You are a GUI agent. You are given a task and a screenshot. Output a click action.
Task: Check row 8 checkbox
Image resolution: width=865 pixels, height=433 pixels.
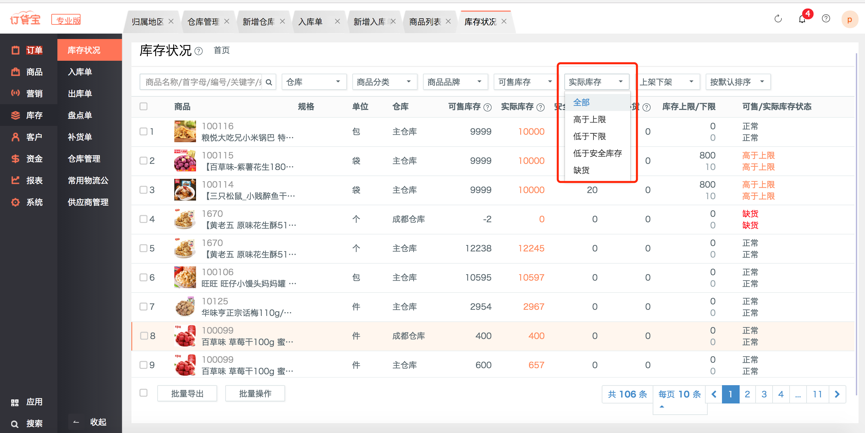pos(143,336)
